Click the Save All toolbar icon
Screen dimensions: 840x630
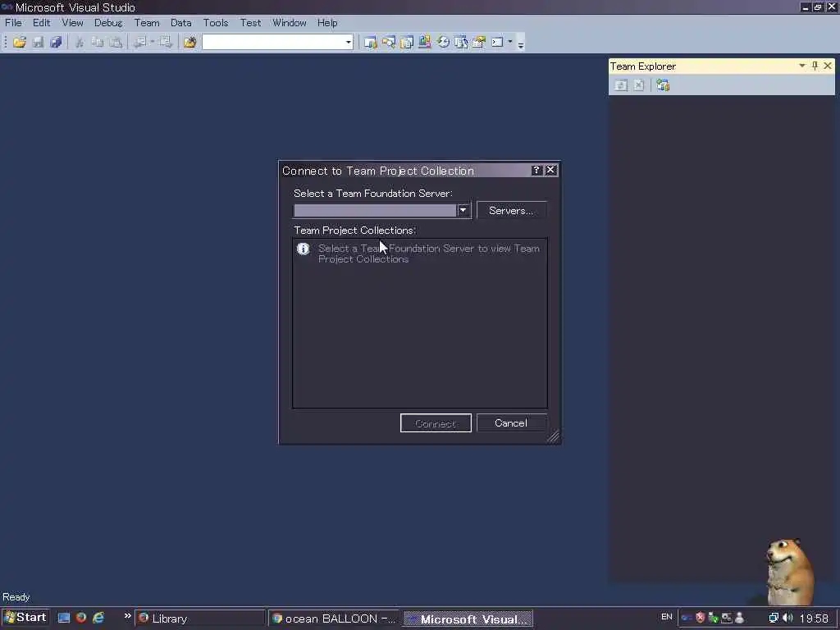pyautogui.click(x=56, y=42)
